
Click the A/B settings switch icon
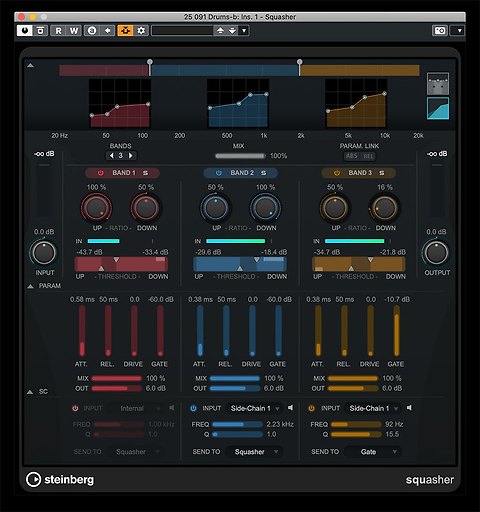point(40,31)
